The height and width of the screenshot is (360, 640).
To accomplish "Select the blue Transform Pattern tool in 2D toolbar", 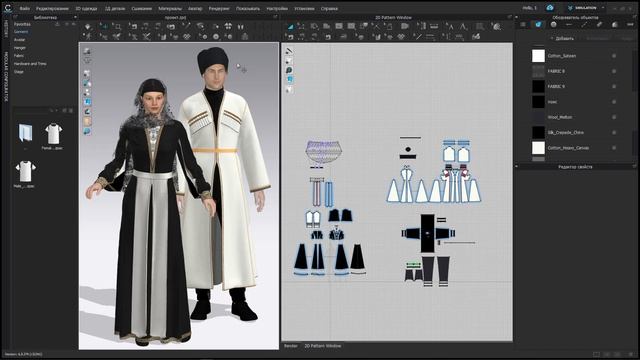I will (290, 27).
